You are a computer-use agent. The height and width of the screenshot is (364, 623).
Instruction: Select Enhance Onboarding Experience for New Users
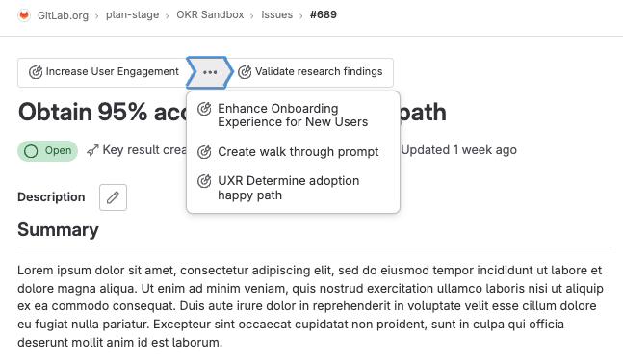click(294, 116)
